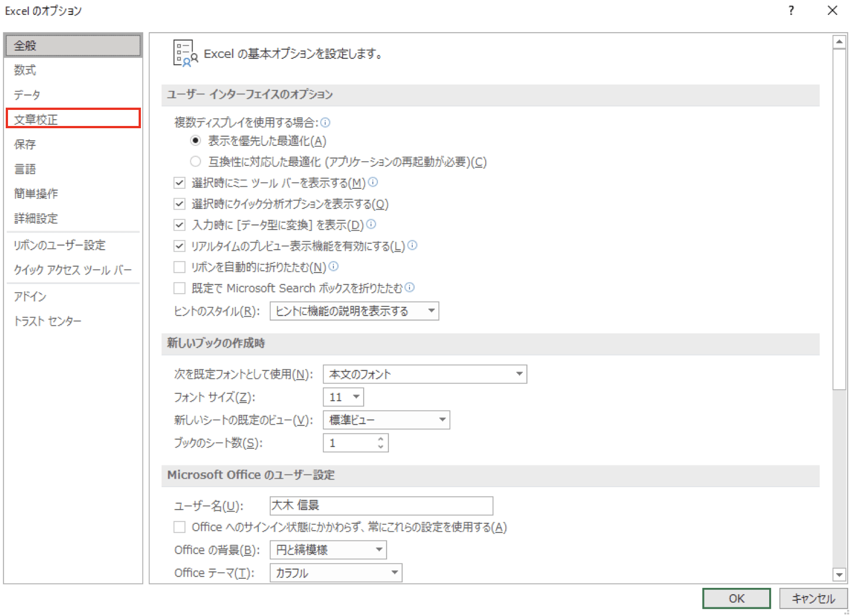This screenshot has width=850, height=616.
Task: Select データ category
Action: click(73, 94)
